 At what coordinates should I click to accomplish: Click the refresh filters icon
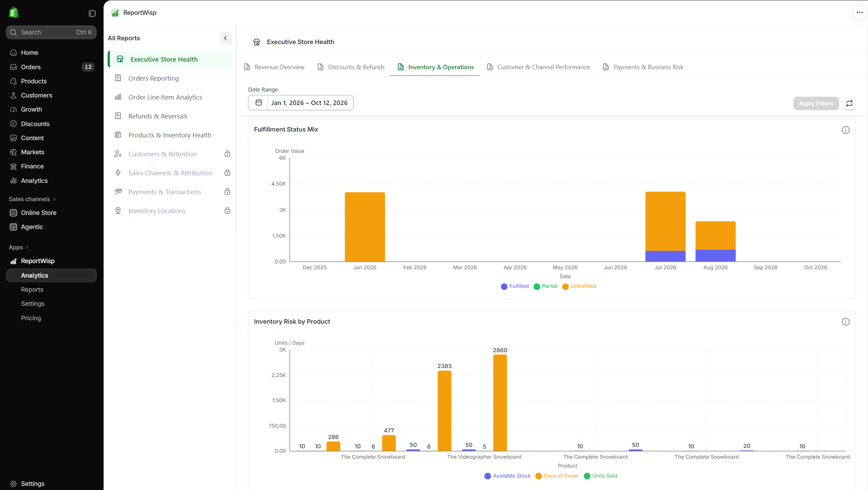849,103
